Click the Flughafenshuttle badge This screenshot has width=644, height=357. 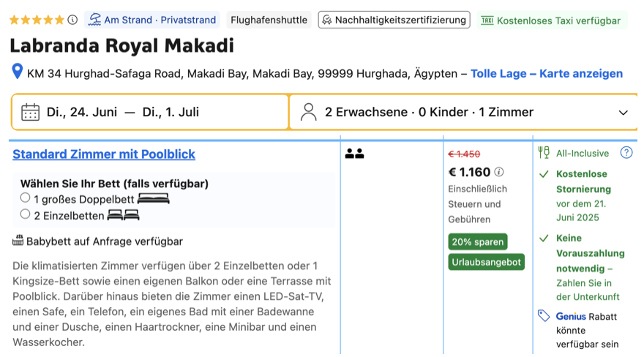(269, 20)
